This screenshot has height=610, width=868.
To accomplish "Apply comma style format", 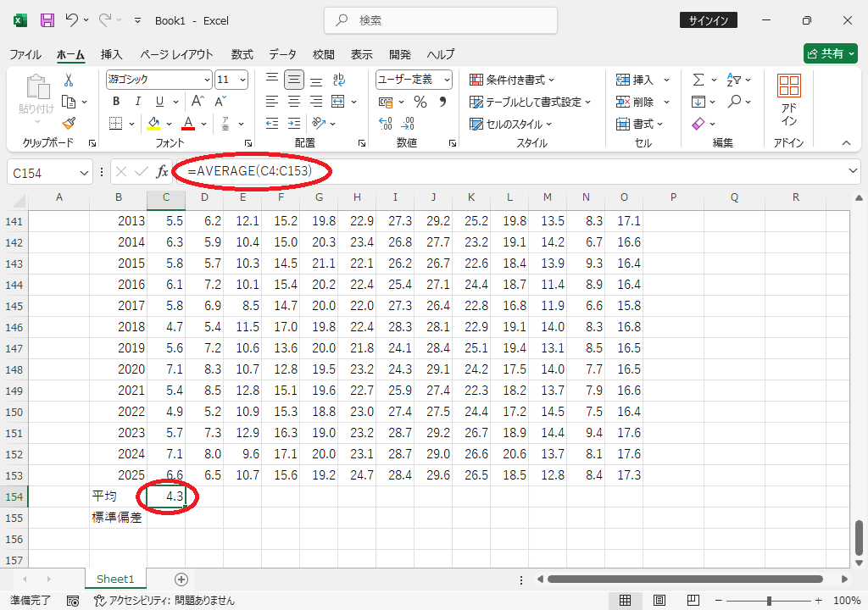I will (442, 102).
